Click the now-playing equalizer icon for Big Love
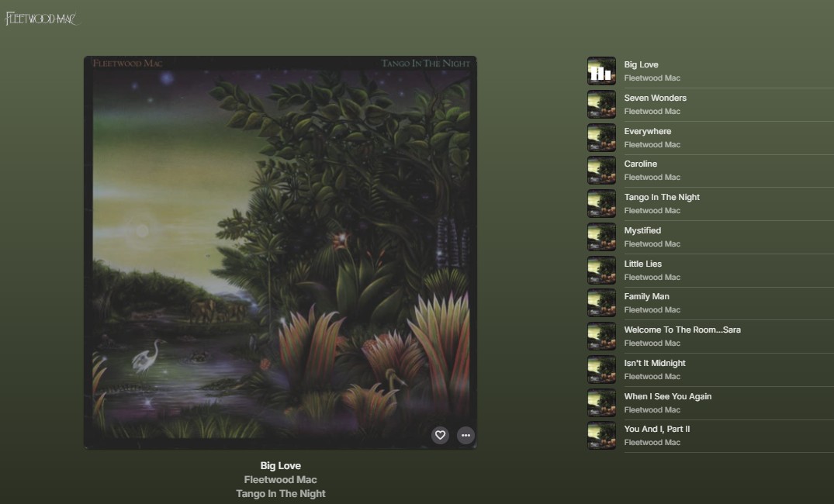Screen dimensions: 834x504 [x=601, y=71]
